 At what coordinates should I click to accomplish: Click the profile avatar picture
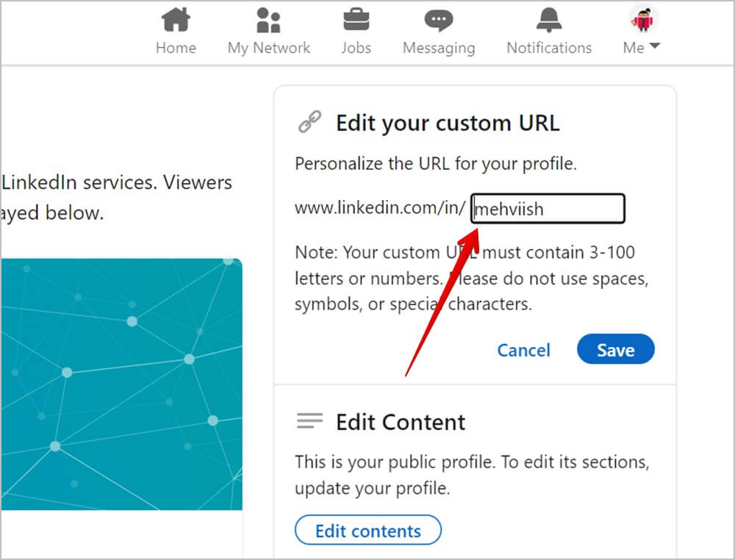(x=643, y=19)
